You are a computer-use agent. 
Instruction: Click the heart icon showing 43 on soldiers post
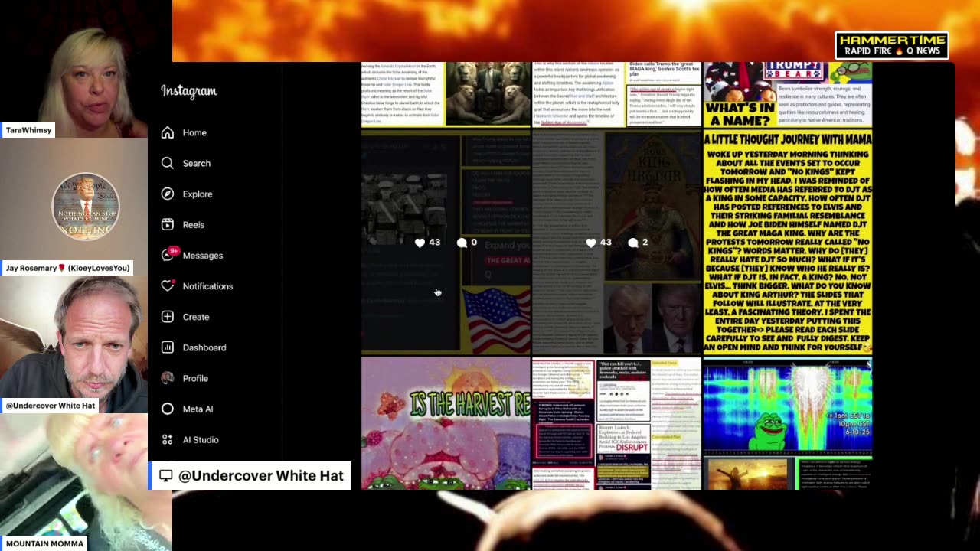pos(420,243)
